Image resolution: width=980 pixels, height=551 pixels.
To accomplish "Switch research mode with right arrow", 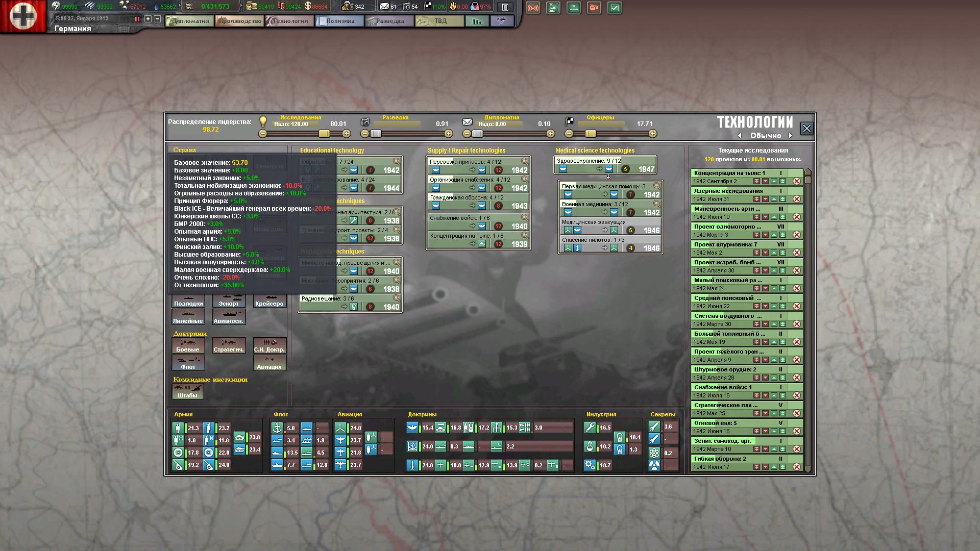I will (x=791, y=136).
